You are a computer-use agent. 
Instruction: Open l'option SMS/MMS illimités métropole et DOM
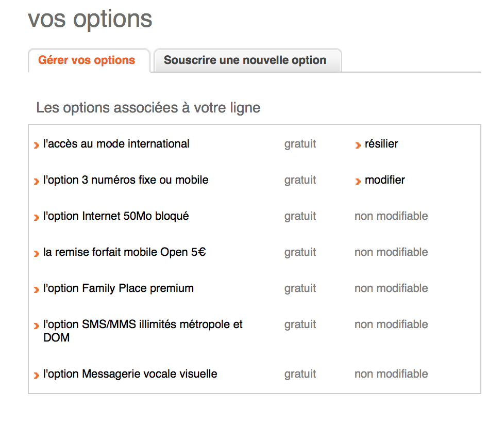pyautogui.click(x=143, y=324)
